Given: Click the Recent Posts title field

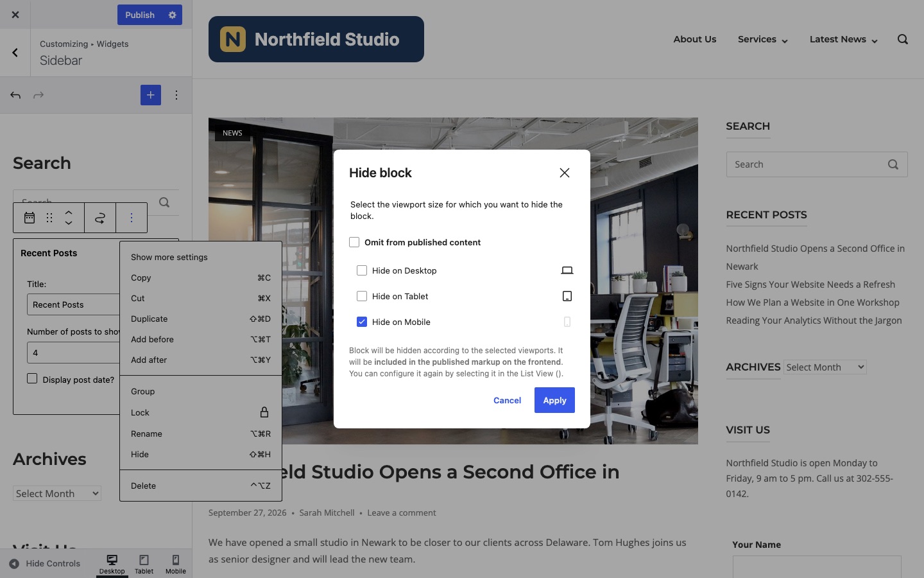Looking at the screenshot, I should pos(73,304).
